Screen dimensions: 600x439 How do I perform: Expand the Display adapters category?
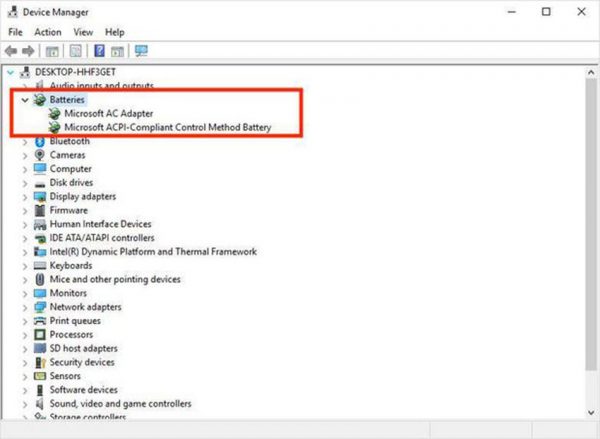pyautogui.click(x=25, y=197)
